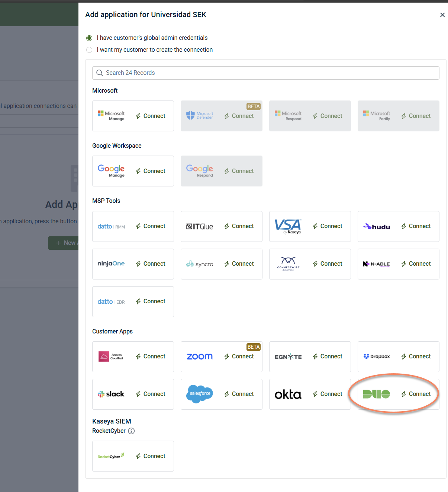Connect the IT Glue application
This screenshot has height=492, width=448.
point(239,226)
